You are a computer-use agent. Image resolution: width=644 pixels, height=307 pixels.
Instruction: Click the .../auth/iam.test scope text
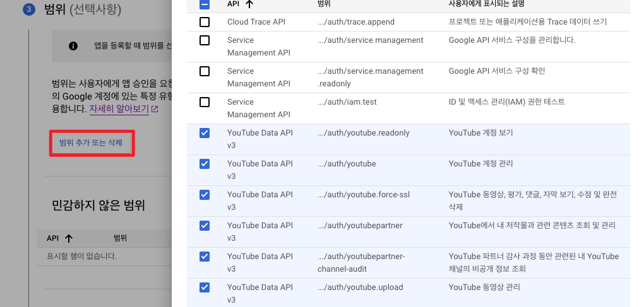point(347,102)
